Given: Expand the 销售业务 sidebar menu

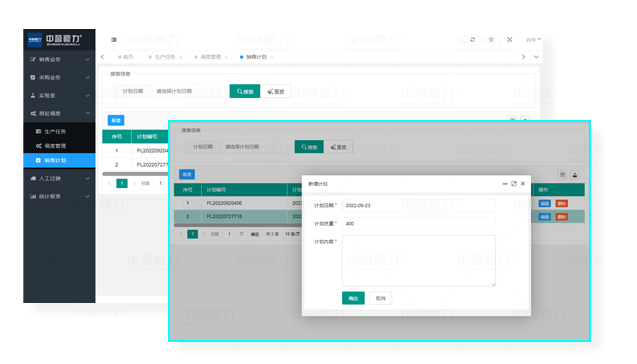Looking at the screenshot, I should click(x=59, y=59).
